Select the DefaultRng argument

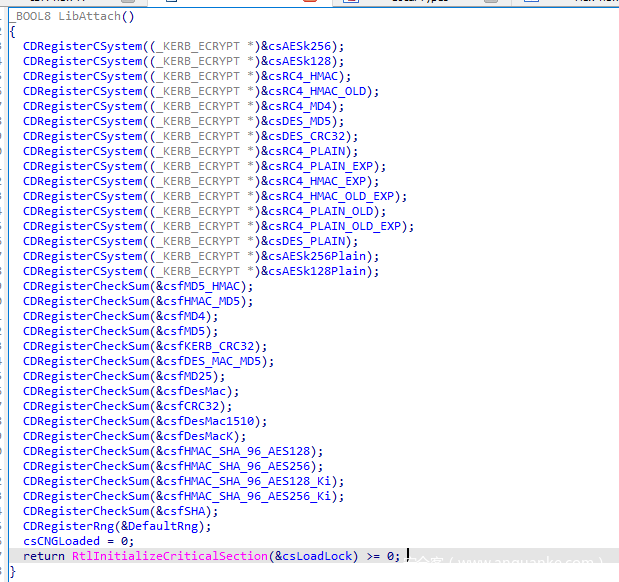163,526
